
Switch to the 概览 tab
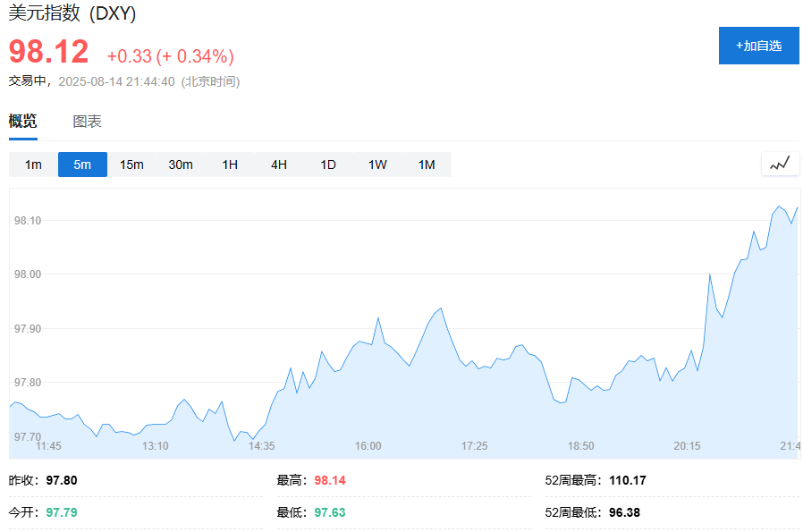point(23,122)
